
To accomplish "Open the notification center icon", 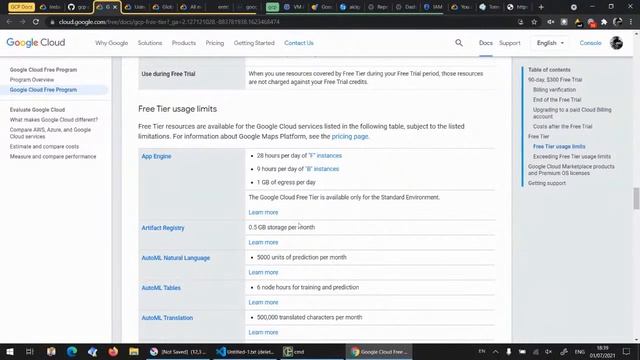I will pos(626,351).
